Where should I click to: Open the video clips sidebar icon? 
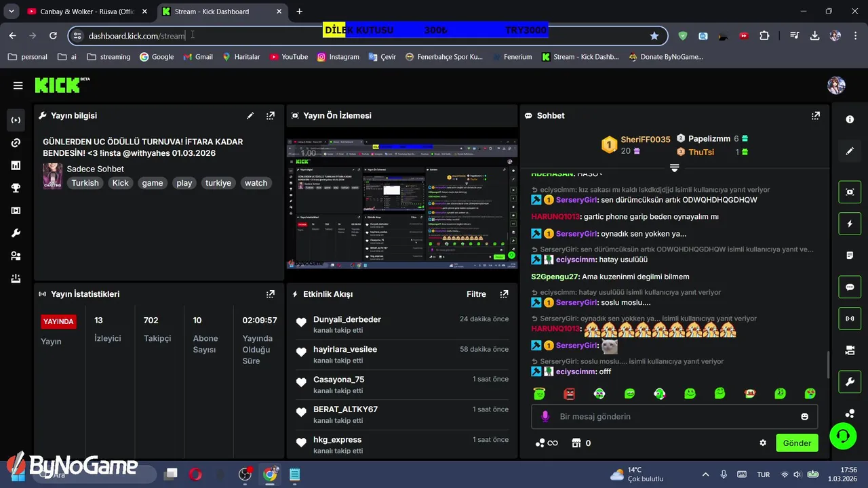click(x=16, y=211)
